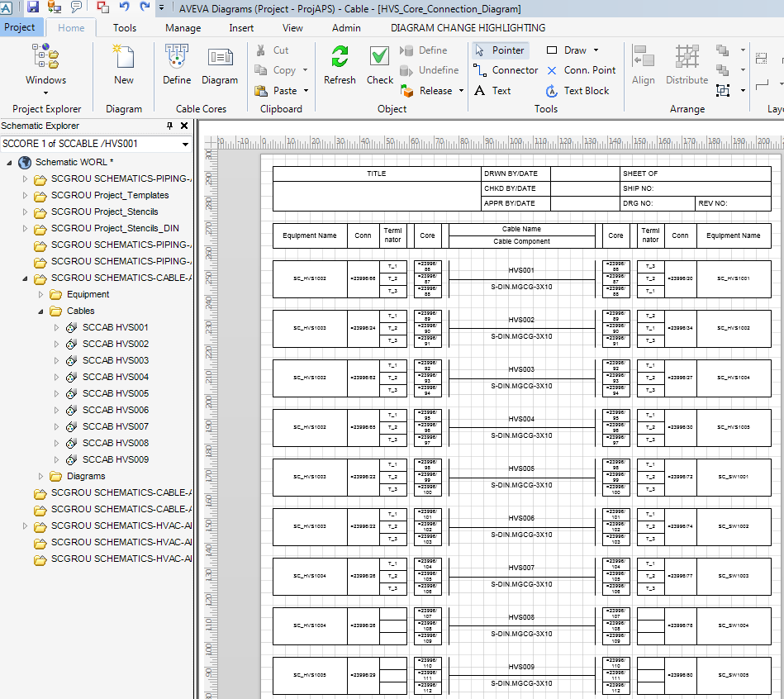Activate the Pointer tool
784x699 pixels.
tap(500, 50)
